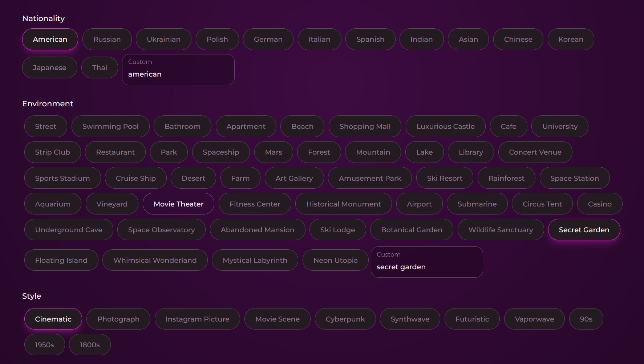This screenshot has height=364, width=644.
Task: Choose the Thai nationality
Action: click(x=100, y=68)
